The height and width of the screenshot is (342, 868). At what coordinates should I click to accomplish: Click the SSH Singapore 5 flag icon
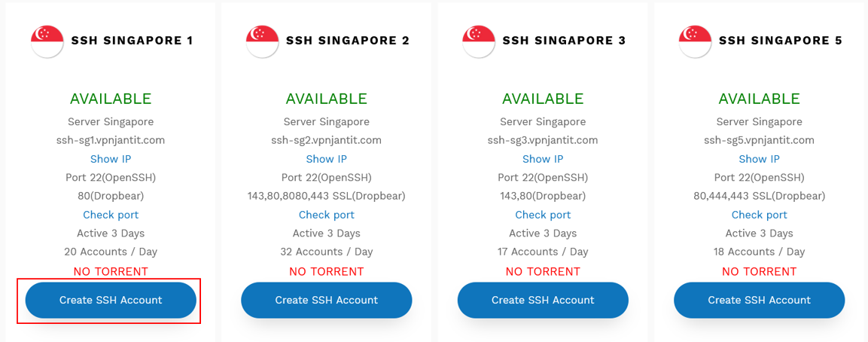pos(695,41)
